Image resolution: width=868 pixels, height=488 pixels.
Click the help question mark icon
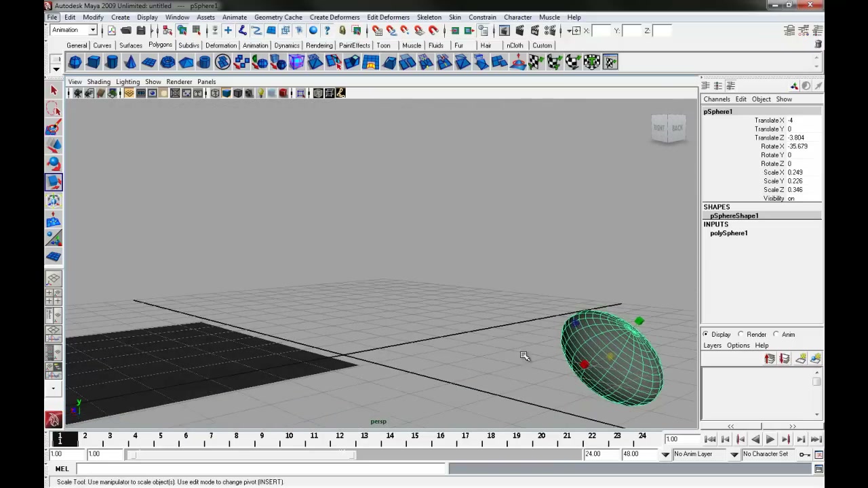click(328, 30)
